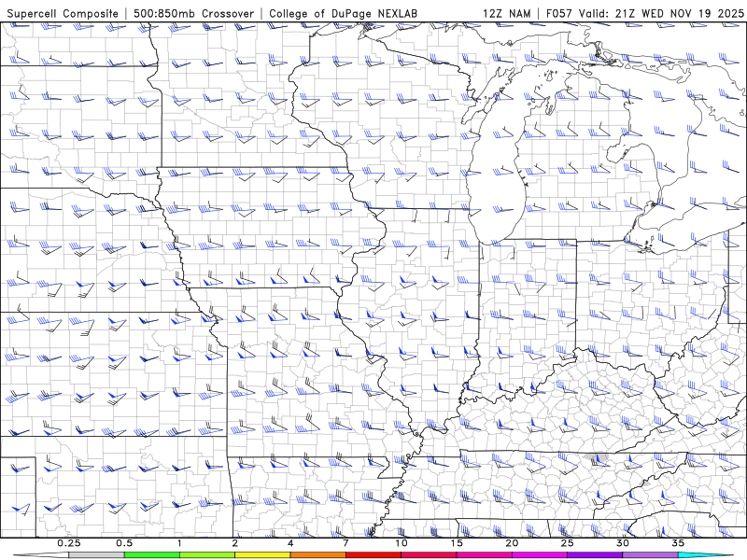
Task: Select the magenta 20–25 legend segment
Action: coord(540,555)
